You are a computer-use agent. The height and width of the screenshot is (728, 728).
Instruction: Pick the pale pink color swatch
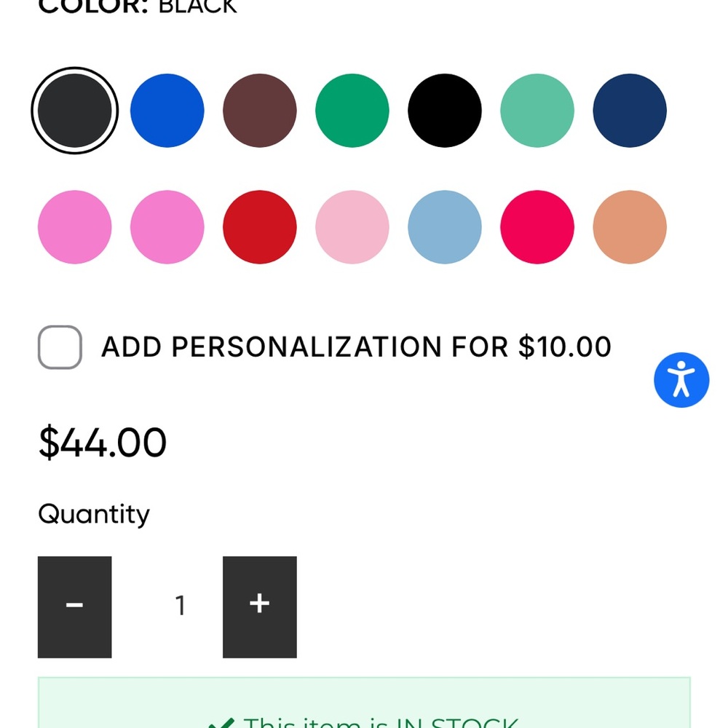[352, 227]
